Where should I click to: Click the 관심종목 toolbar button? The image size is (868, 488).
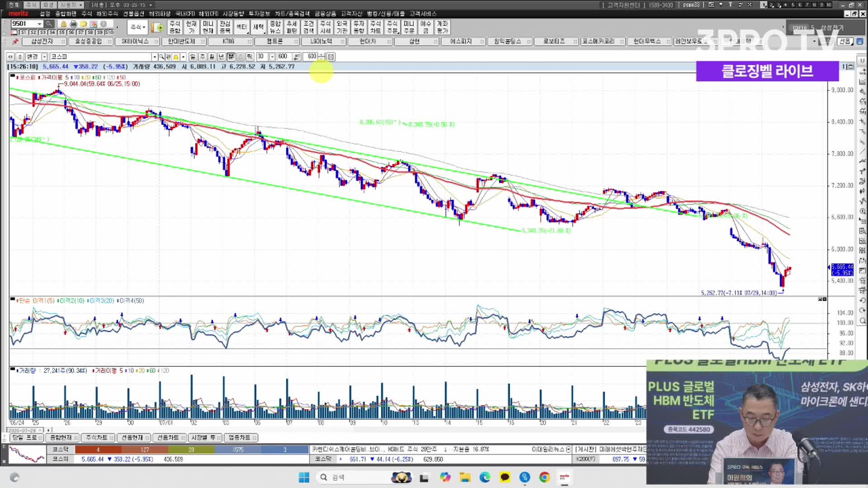(x=225, y=27)
